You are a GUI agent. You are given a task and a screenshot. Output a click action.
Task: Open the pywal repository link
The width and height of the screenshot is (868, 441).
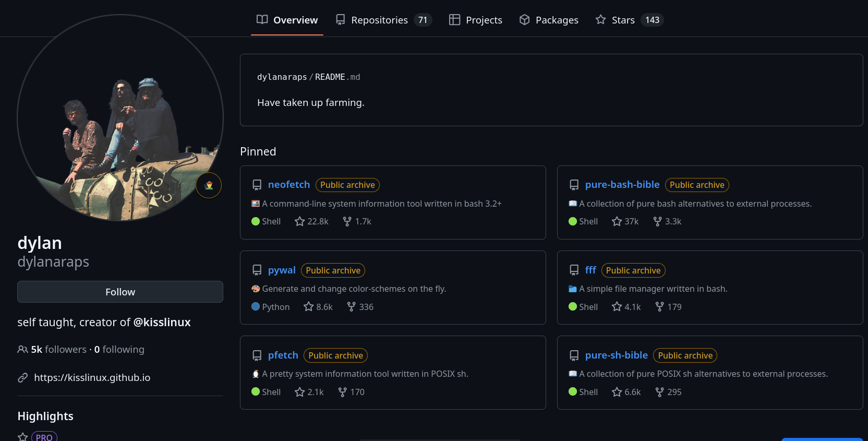coord(282,270)
